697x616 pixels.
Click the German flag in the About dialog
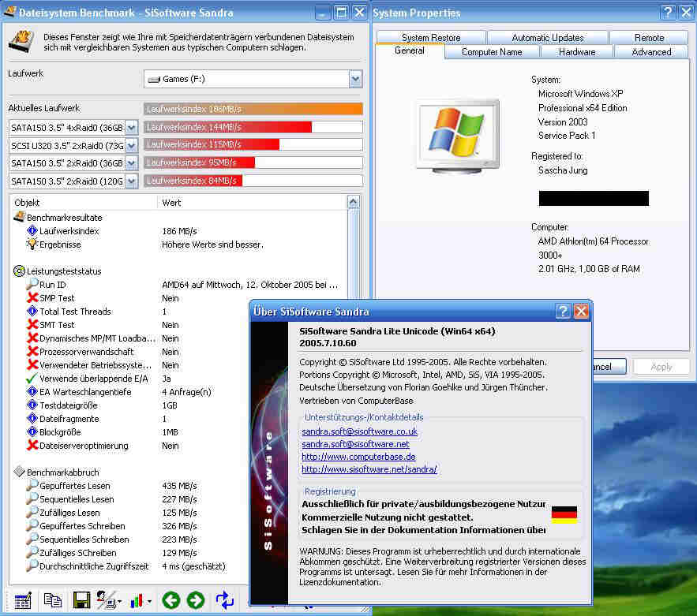click(x=564, y=514)
